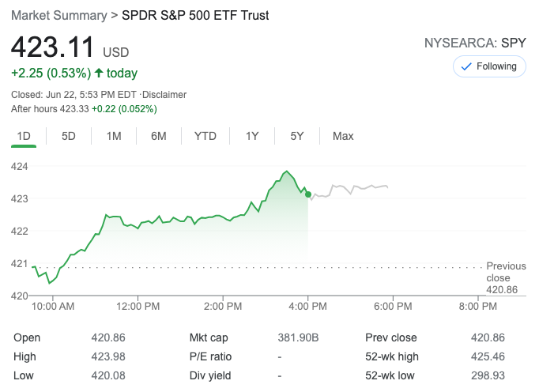539x392 pixels.
Task: Click the SPDR S&P 500 ETF Trust title
Action: tap(195, 16)
